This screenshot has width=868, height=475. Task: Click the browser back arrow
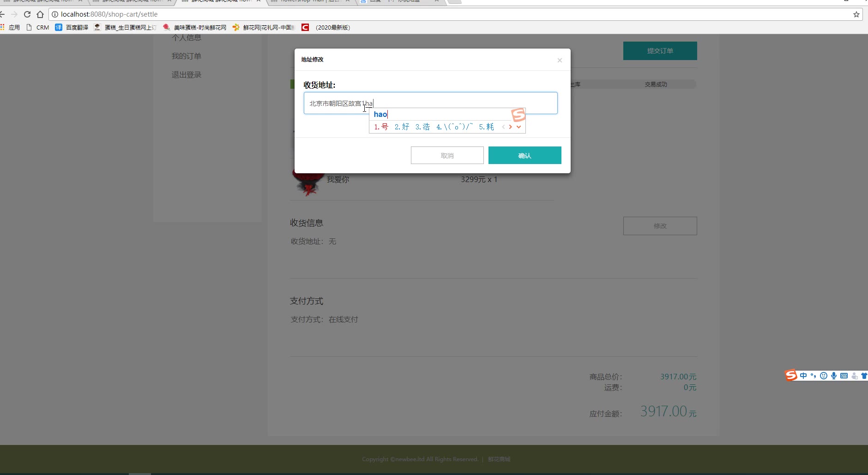(x=2, y=14)
